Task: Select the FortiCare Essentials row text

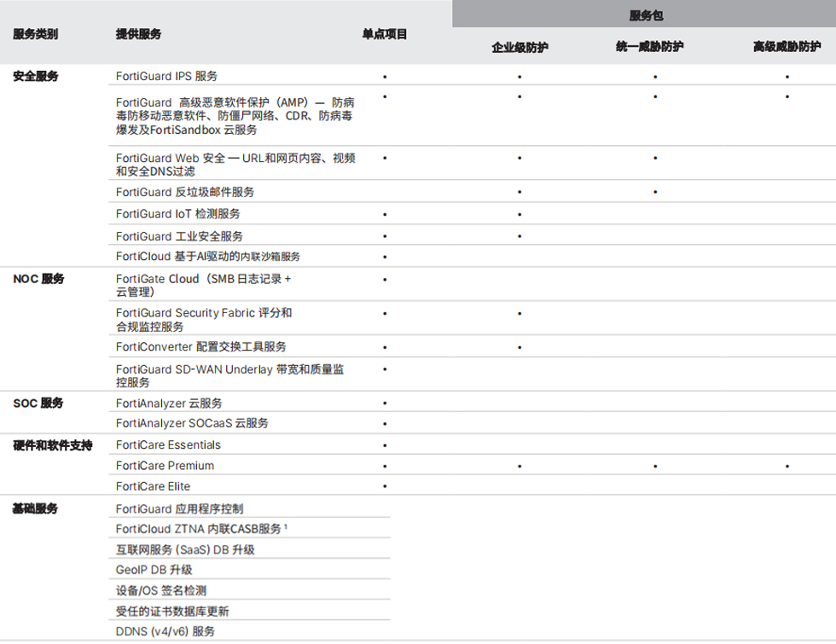Action: 169,444
